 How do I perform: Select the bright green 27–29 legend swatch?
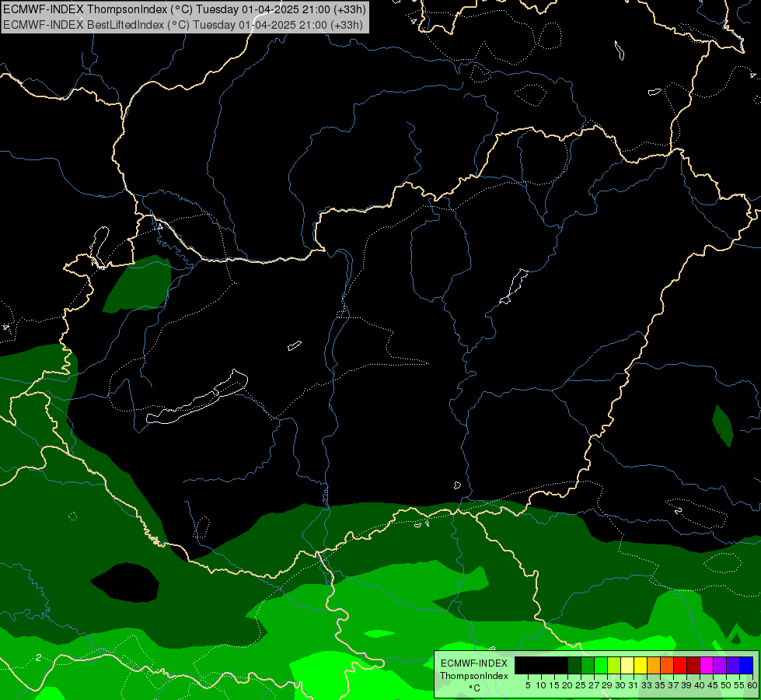coord(601,665)
